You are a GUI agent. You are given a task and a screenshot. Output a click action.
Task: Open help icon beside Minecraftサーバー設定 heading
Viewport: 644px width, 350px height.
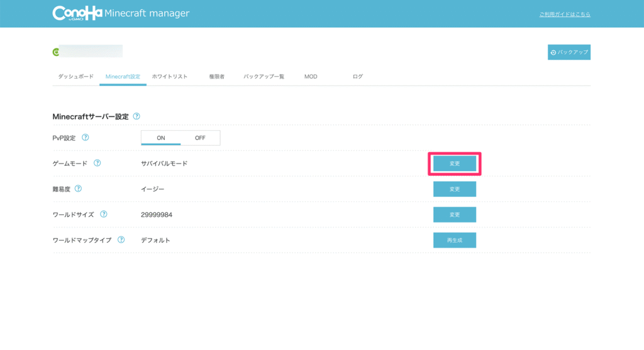click(136, 116)
